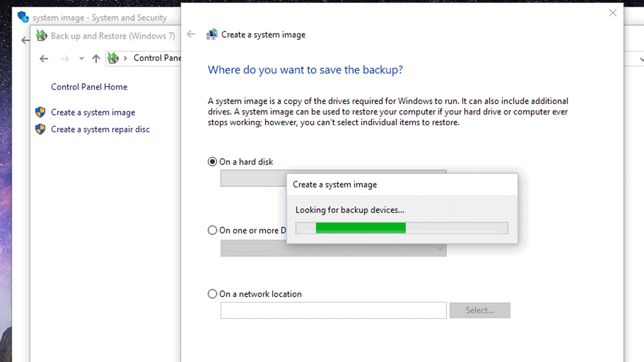Open Create a system repair disc link
Viewport: 644px width, 362px height.
pyautogui.click(x=100, y=129)
